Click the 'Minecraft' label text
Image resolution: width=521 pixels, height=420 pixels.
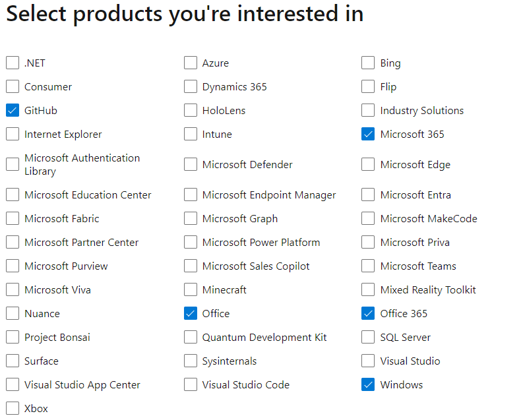click(x=224, y=289)
